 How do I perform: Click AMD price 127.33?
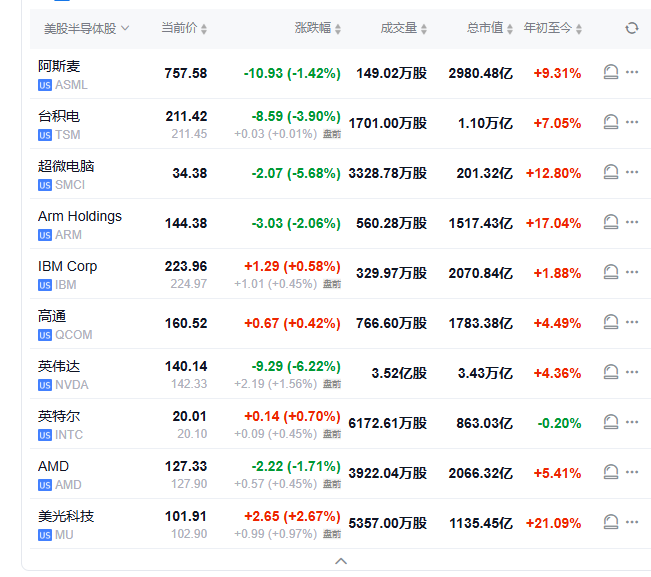[186, 466]
